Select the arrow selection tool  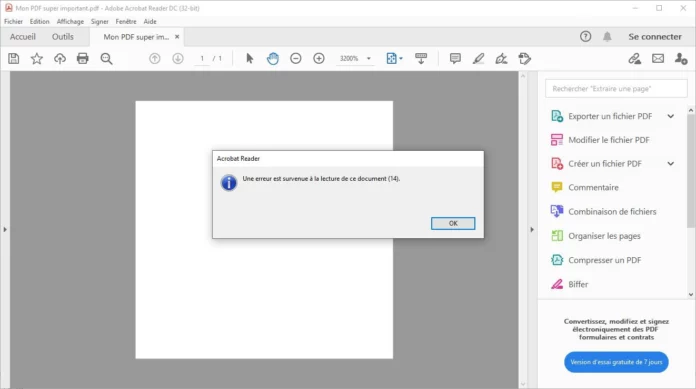click(249, 59)
